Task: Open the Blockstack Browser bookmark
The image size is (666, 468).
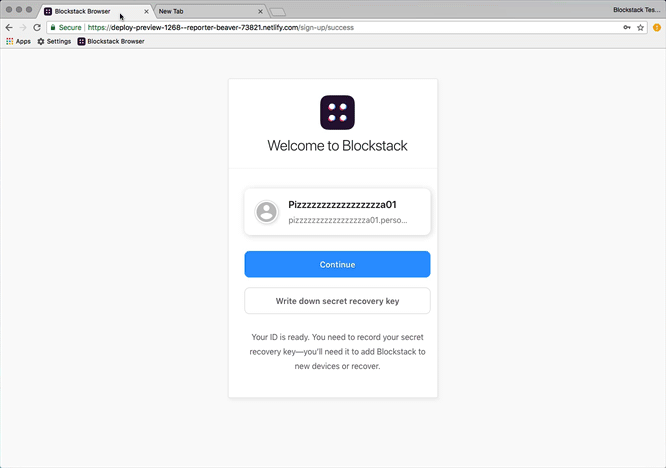Action: (111, 41)
